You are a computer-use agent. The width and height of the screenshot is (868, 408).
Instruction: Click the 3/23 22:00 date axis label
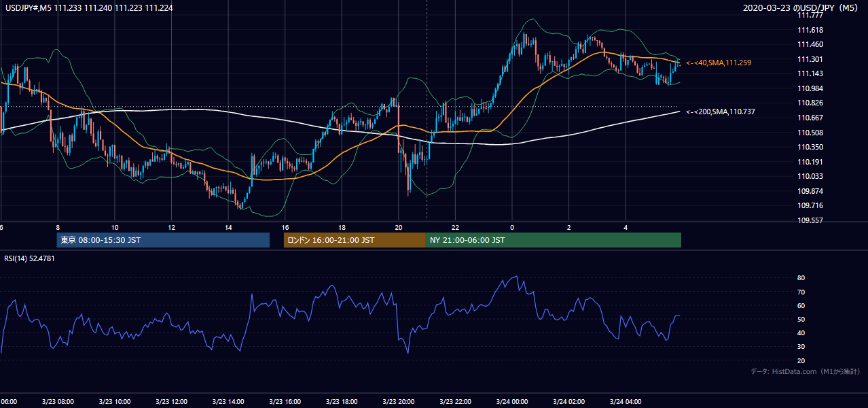455,402
